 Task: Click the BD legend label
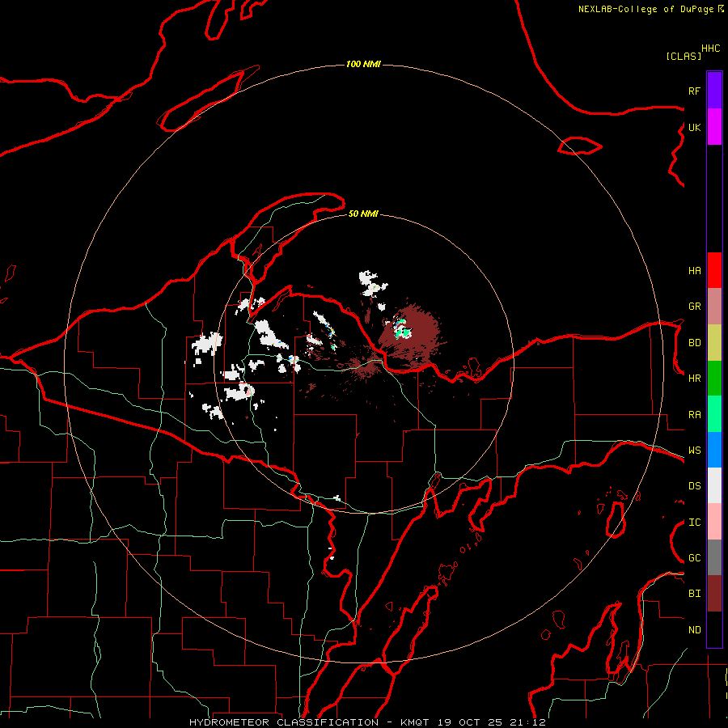coord(694,343)
